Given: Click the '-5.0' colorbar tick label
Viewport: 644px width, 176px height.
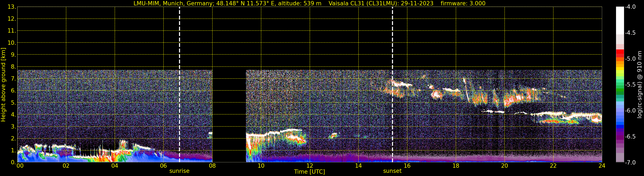Looking at the screenshot, I should tap(630, 59).
